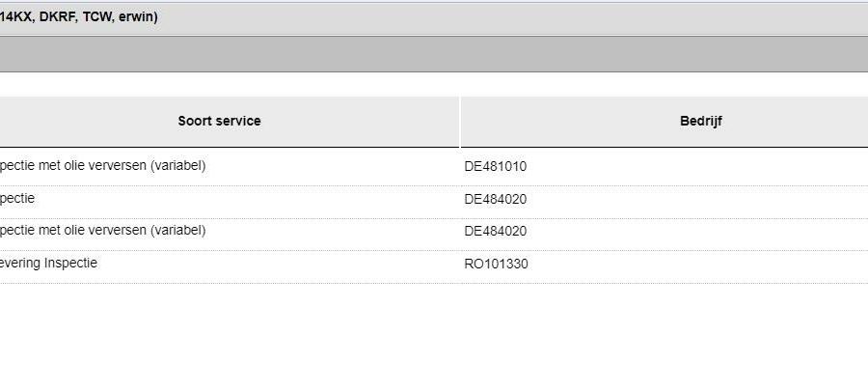Select the 'Bedrijf' column header
Screen dimensions: 868x391
click(x=701, y=121)
